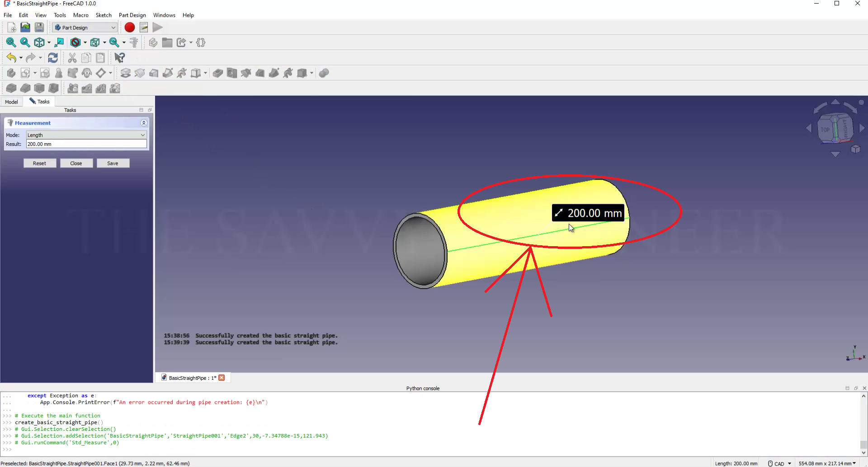Close the BasicStraightPipe document tab

[222, 378]
